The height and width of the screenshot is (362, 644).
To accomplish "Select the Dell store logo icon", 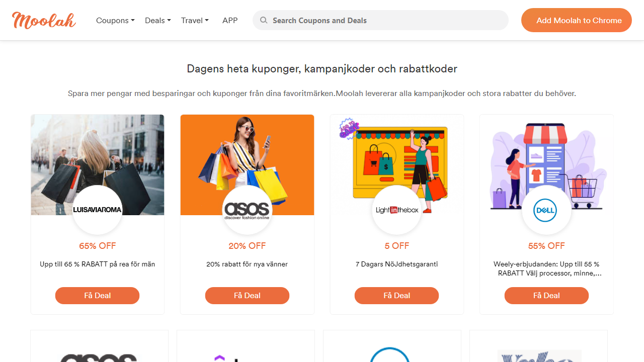I will tap(546, 210).
